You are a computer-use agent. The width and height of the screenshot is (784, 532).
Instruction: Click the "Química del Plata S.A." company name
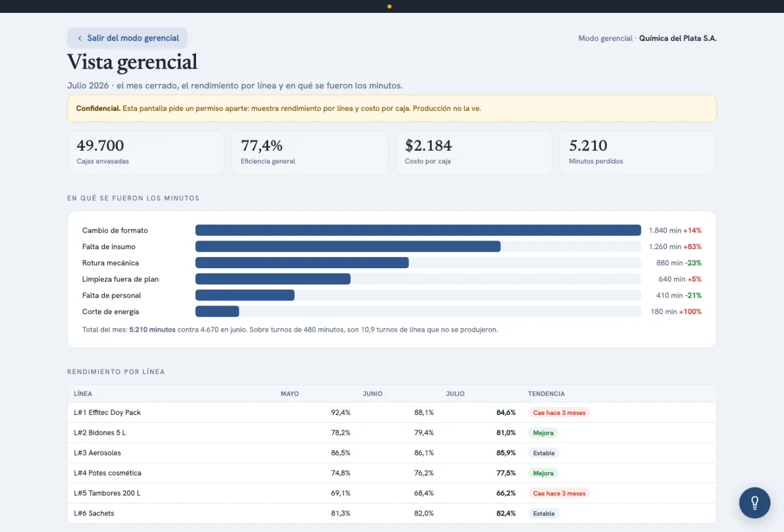point(677,39)
